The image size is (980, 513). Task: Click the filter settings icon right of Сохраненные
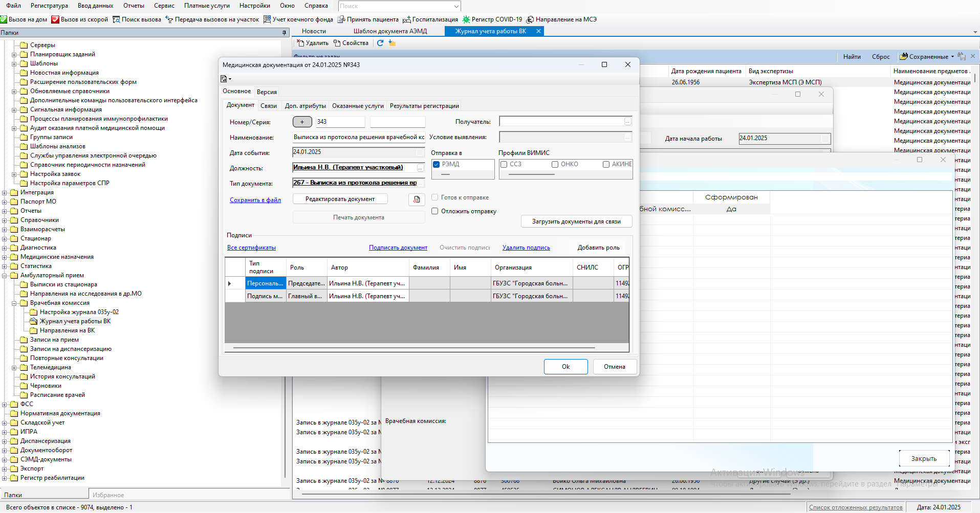click(x=962, y=56)
